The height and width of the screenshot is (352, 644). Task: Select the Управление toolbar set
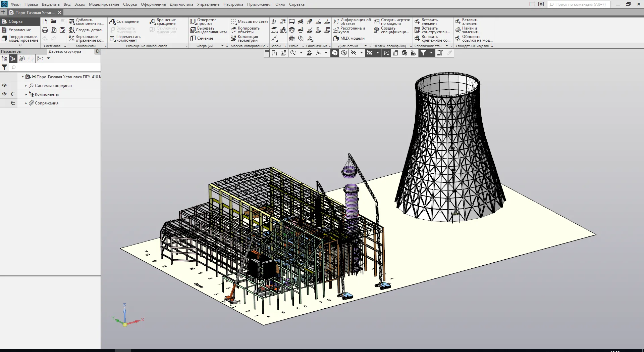point(19,30)
